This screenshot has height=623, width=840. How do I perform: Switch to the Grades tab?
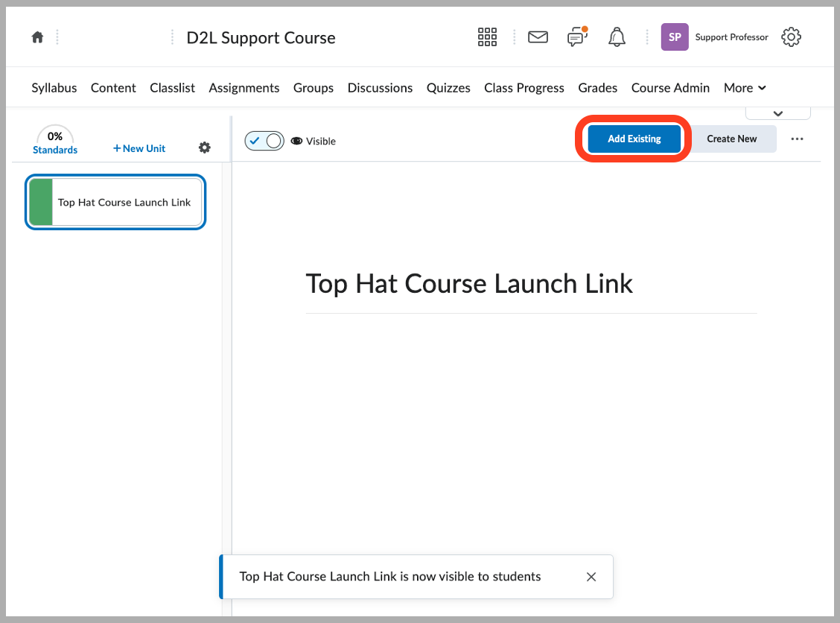coord(597,88)
